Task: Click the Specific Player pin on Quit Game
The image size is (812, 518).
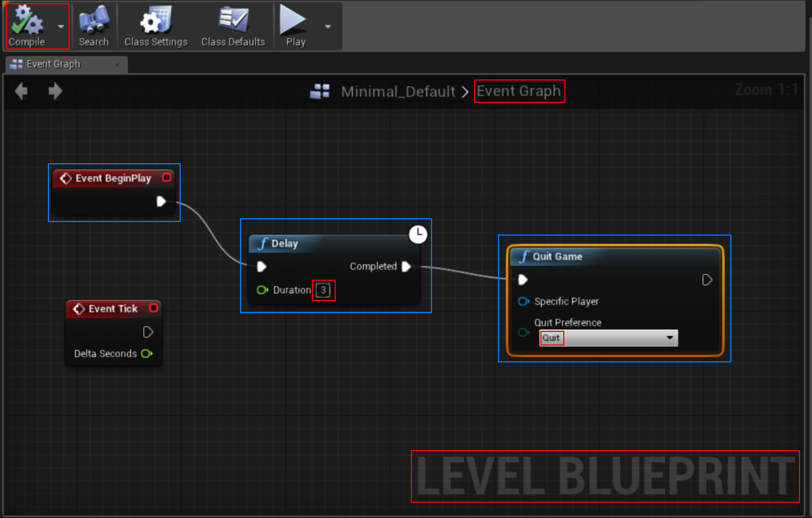Action: pos(523,301)
